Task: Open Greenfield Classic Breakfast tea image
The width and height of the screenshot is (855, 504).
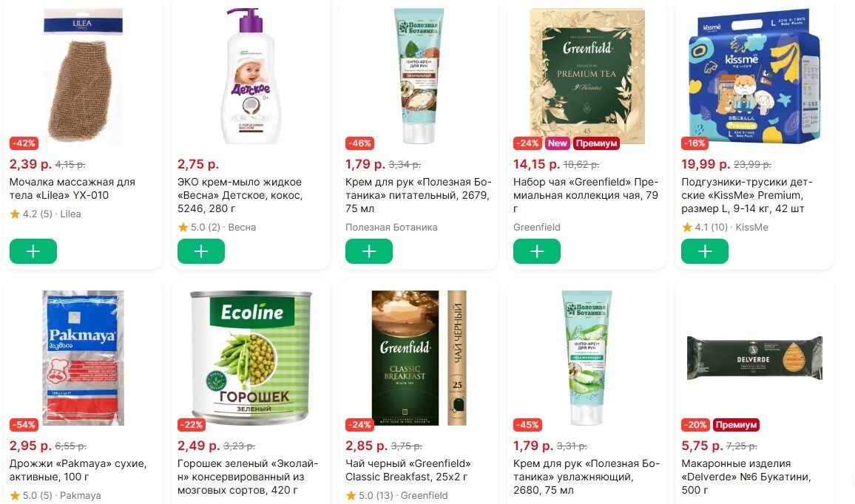Action: tap(419, 358)
